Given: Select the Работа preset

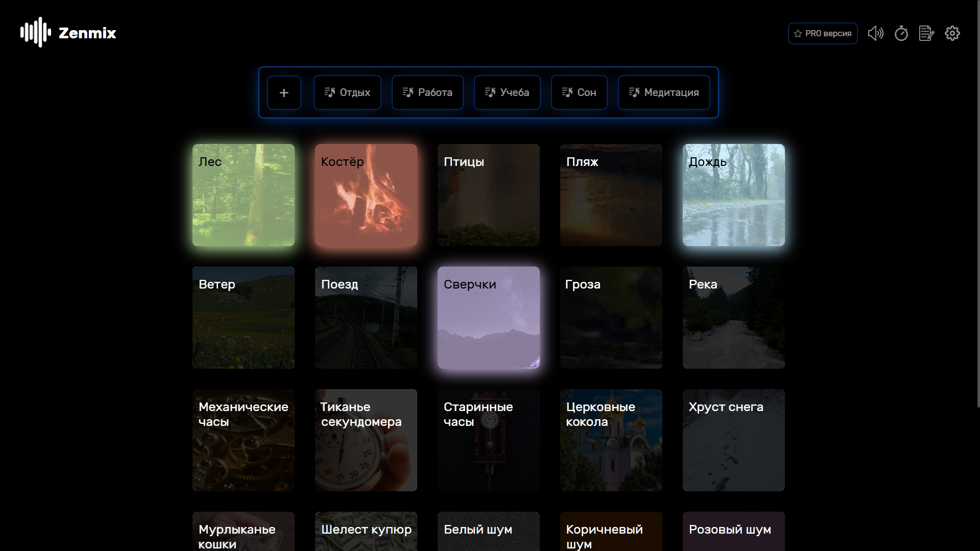Looking at the screenshot, I should tap(427, 92).
